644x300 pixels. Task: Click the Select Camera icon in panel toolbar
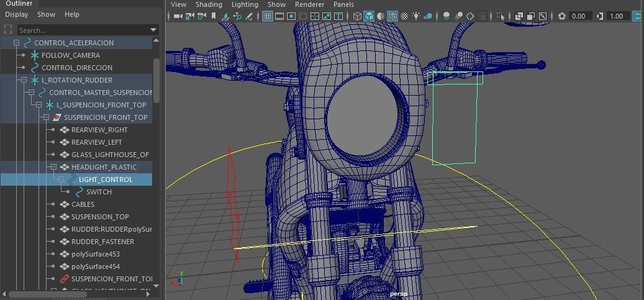pyautogui.click(x=178, y=16)
